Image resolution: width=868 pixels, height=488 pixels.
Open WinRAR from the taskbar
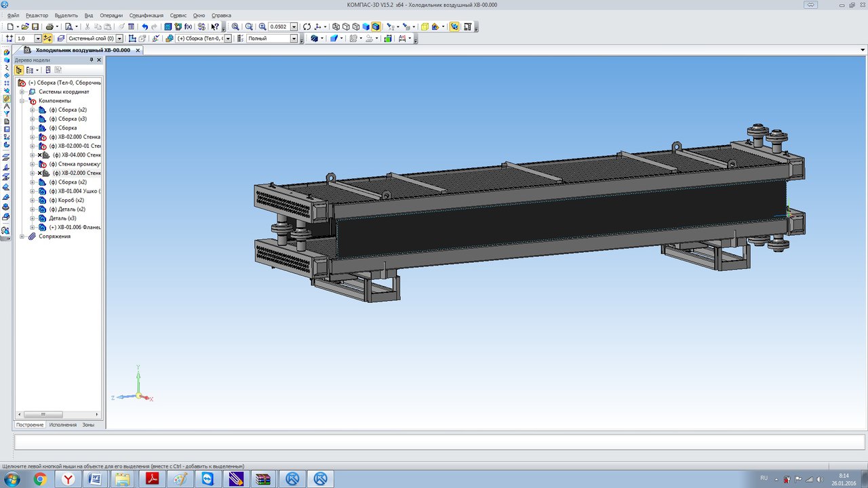tap(263, 479)
